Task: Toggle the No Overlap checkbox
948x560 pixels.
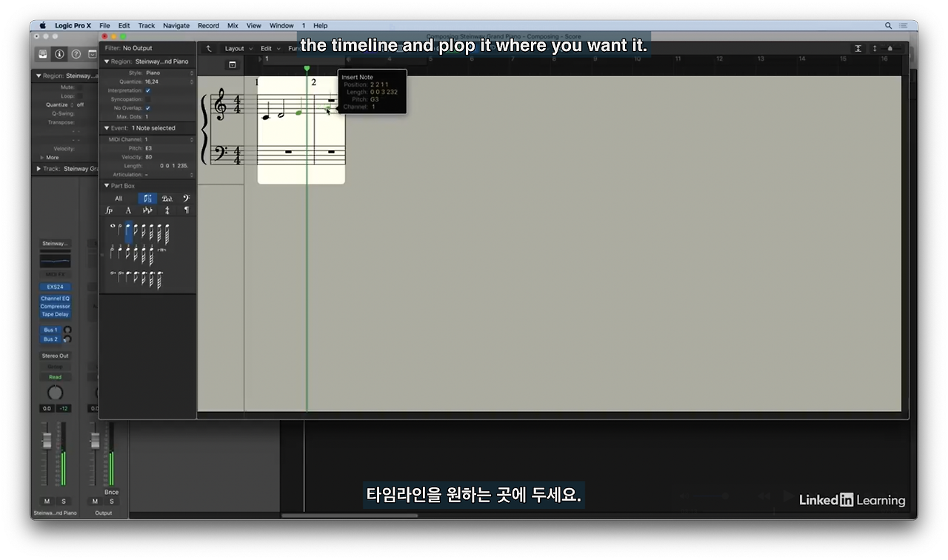Action: [147, 108]
